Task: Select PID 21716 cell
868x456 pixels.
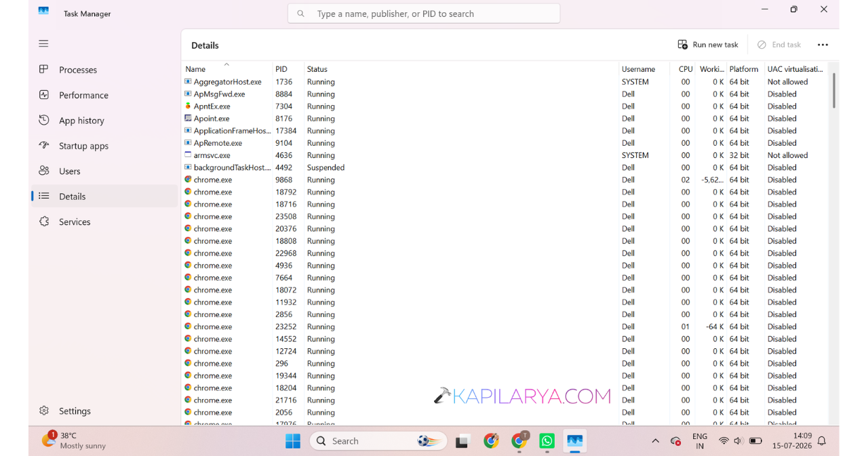Action: (285, 400)
